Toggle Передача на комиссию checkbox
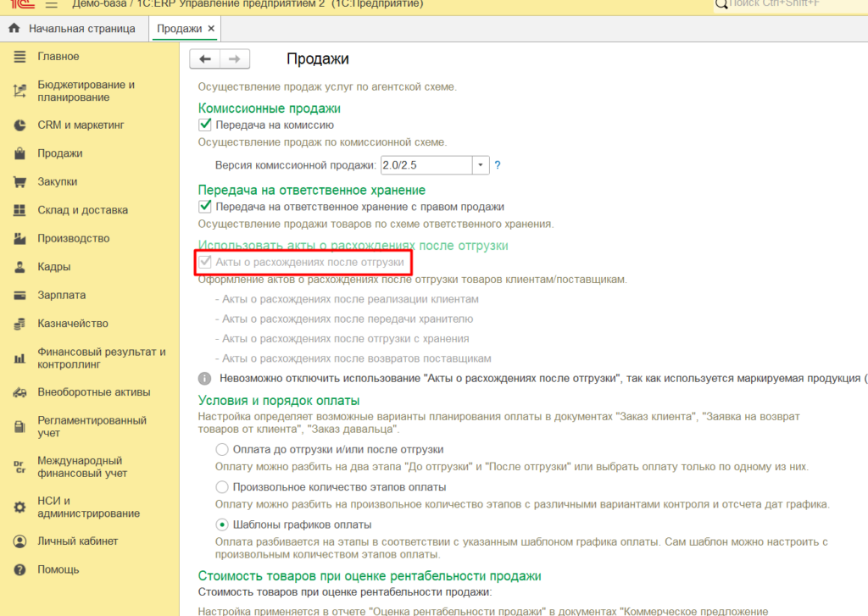 point(205,125)
